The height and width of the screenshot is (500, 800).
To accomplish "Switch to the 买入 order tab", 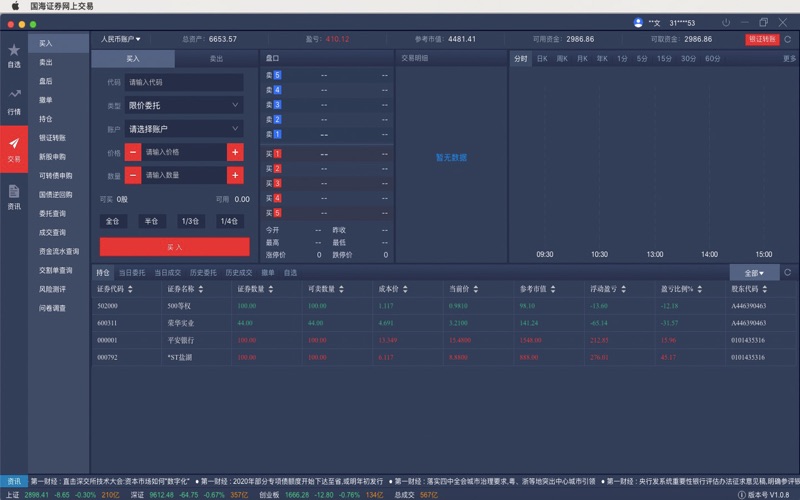I will [x=133, y=59].
